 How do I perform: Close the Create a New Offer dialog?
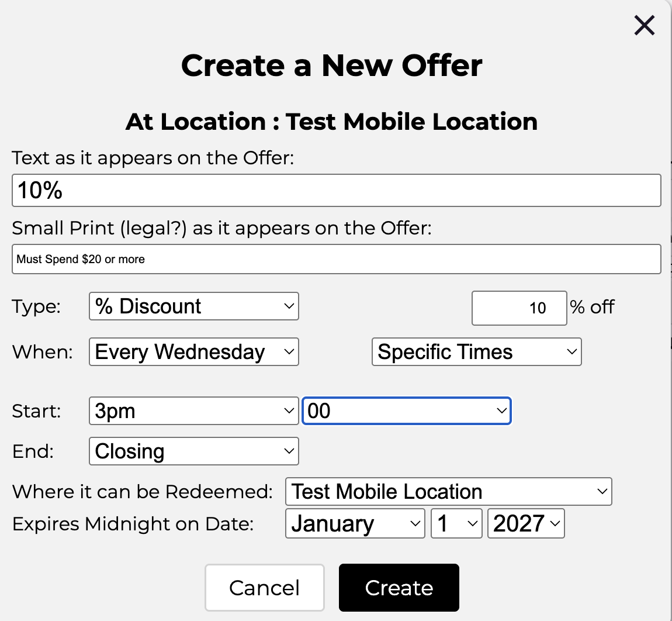644,25
